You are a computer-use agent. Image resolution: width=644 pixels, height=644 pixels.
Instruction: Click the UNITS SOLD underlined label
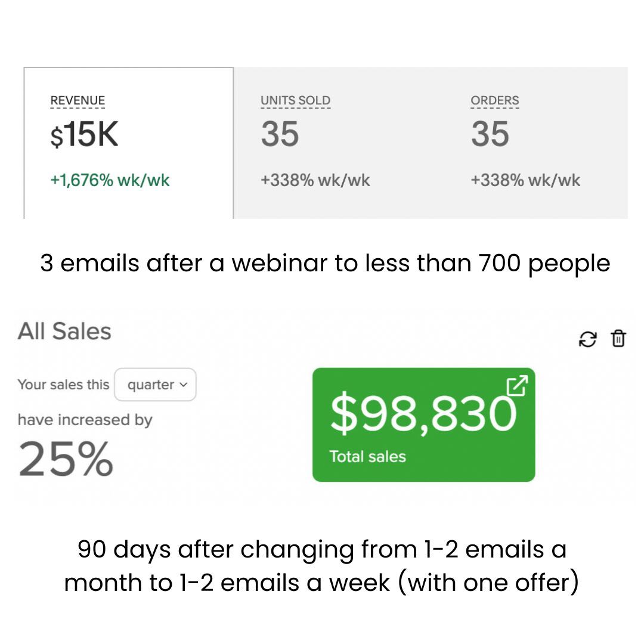point(295,101)
